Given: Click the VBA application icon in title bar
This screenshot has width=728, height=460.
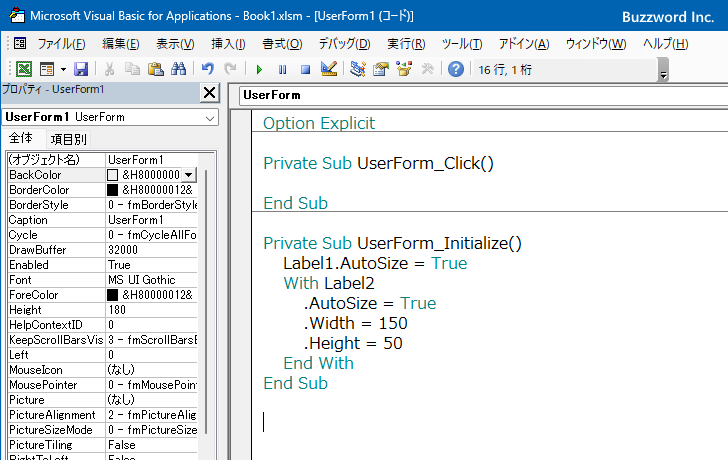Looking at the screenshot, I should 17,15.
